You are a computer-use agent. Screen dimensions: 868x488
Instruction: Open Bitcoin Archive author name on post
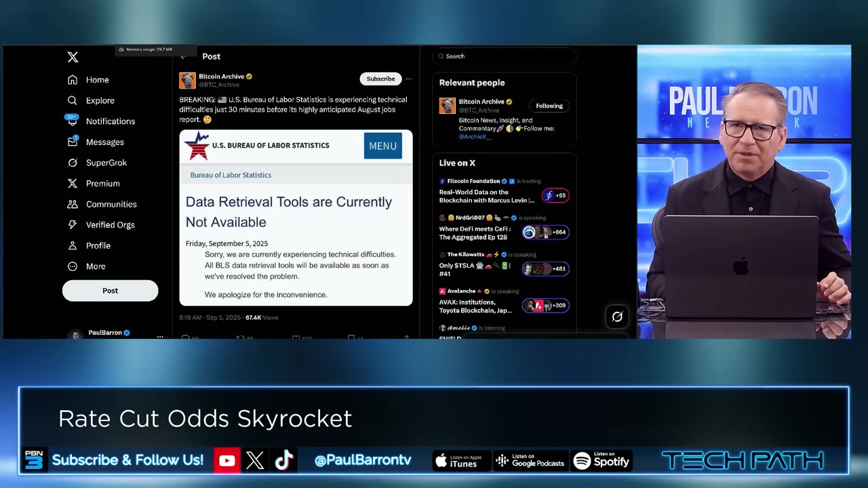click(221, 77)
